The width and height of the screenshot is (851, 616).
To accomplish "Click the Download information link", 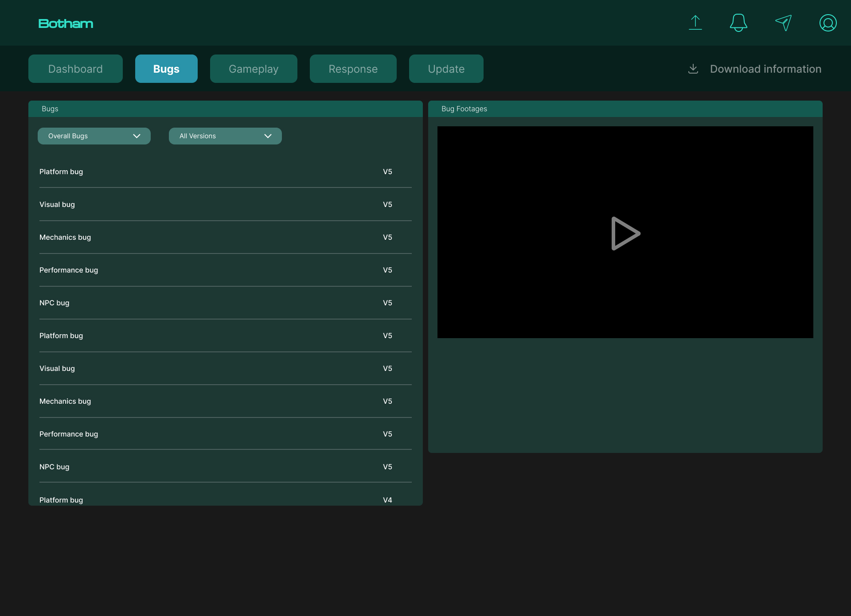I will [x=765, y=69].
